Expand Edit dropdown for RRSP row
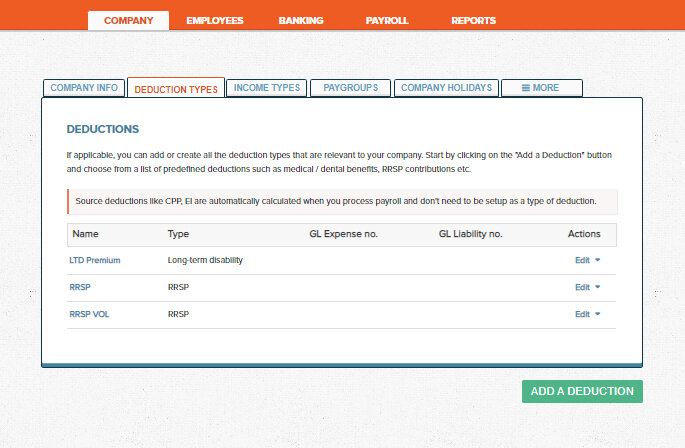 (x=588, y=287)
